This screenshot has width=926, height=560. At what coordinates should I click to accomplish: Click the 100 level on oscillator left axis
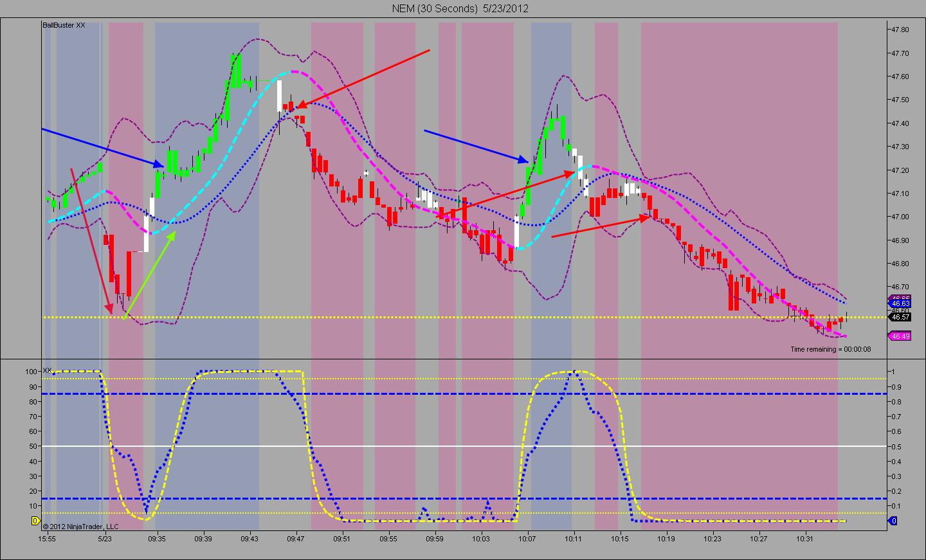[32, 372]
